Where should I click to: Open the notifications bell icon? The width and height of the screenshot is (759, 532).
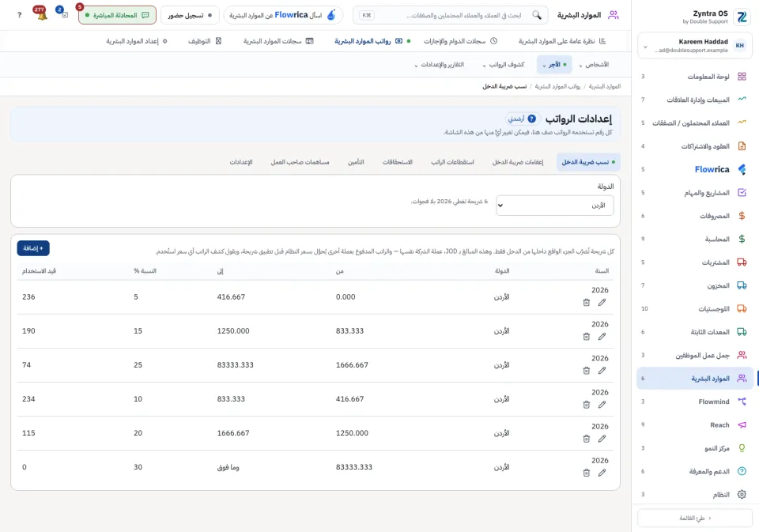(41, 14)
